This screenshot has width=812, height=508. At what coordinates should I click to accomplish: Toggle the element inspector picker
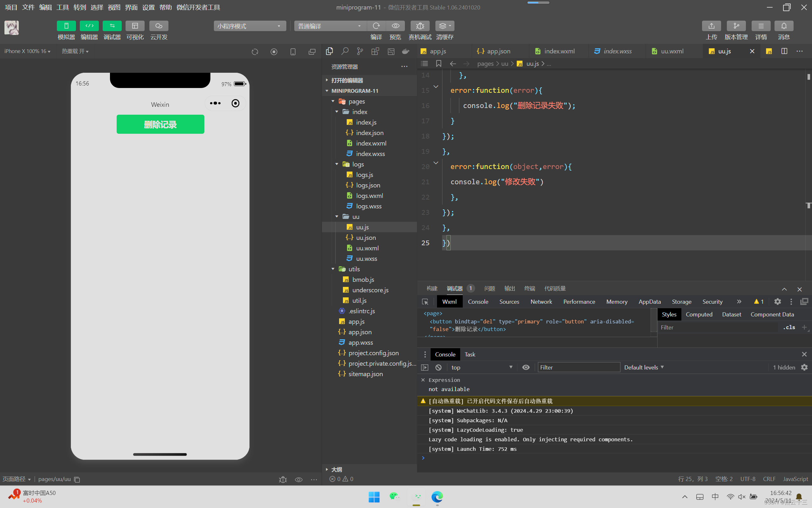425,302
